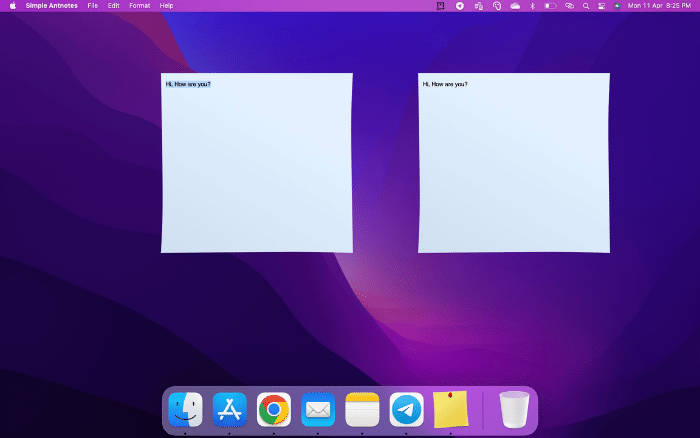Open App Store from the Dock
This screenshot has height=438, width=700.
(229, 409)
